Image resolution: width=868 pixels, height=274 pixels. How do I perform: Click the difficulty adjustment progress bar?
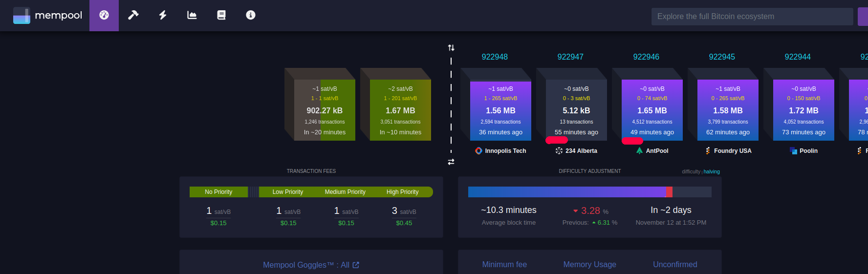(589, 192)
